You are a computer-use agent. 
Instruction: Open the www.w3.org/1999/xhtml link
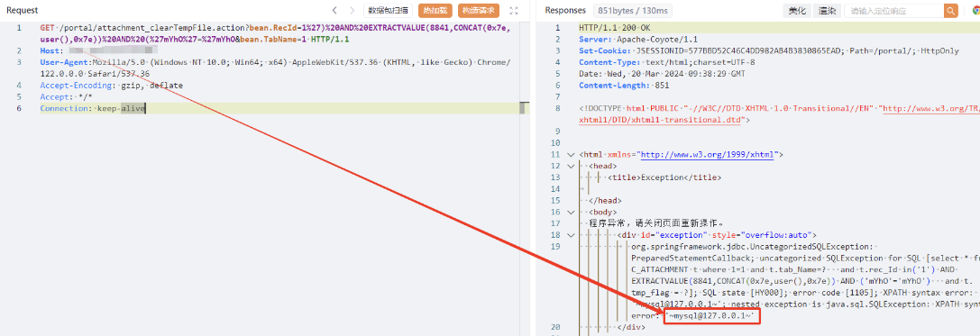tap(707, 154)
